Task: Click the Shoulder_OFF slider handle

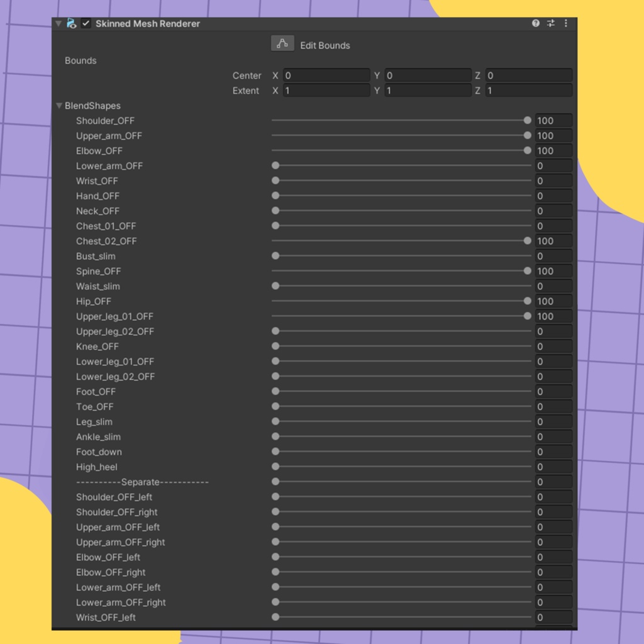Action: [x=528, y=120]
